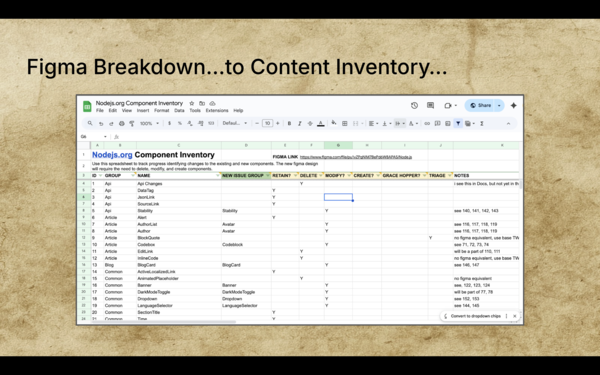Apply strikethrough formatting

pyautogui.click(x=310, y=124)
